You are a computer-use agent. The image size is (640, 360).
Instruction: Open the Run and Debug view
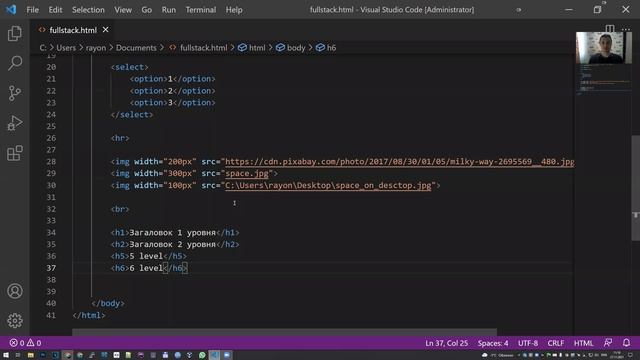[15, 123]
